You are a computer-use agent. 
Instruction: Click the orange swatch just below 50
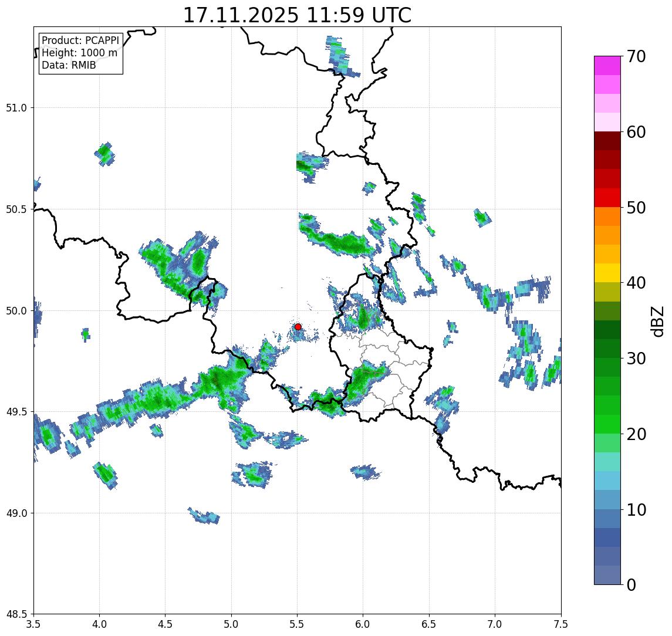[x=607, y=216]
